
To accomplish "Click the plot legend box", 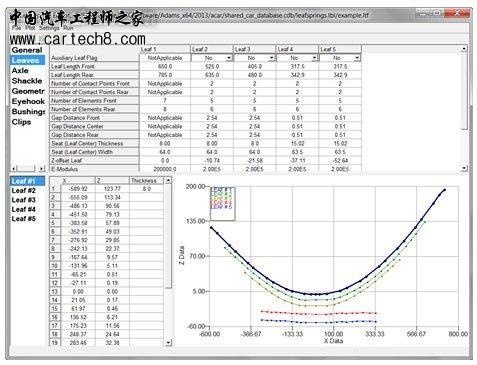I will 222,203.
